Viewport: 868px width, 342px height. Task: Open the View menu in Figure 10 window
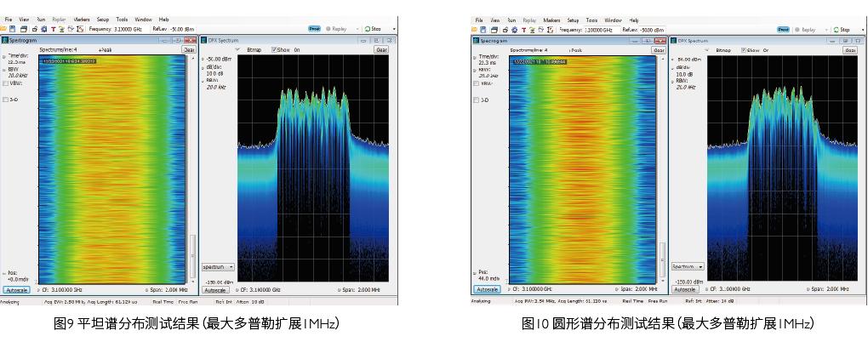495,20
